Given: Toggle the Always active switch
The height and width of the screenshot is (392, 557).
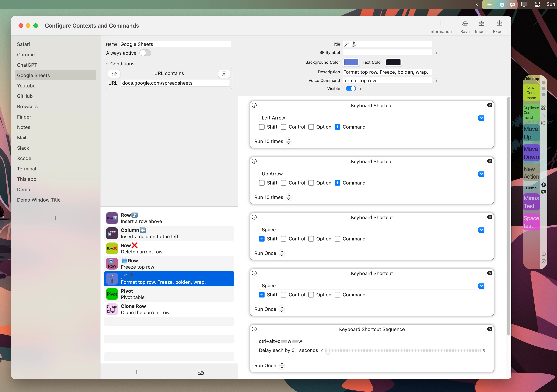Looking at the screenshot, I should pyautogui.click(x=145, y=53).
